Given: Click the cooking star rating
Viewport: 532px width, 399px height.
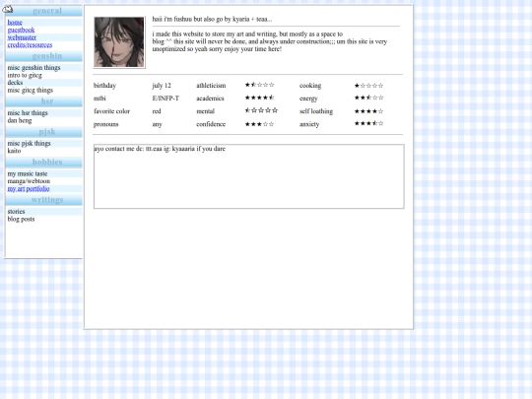Looking at the screenshot, I should pyautogui.click(x=368, y=86).
